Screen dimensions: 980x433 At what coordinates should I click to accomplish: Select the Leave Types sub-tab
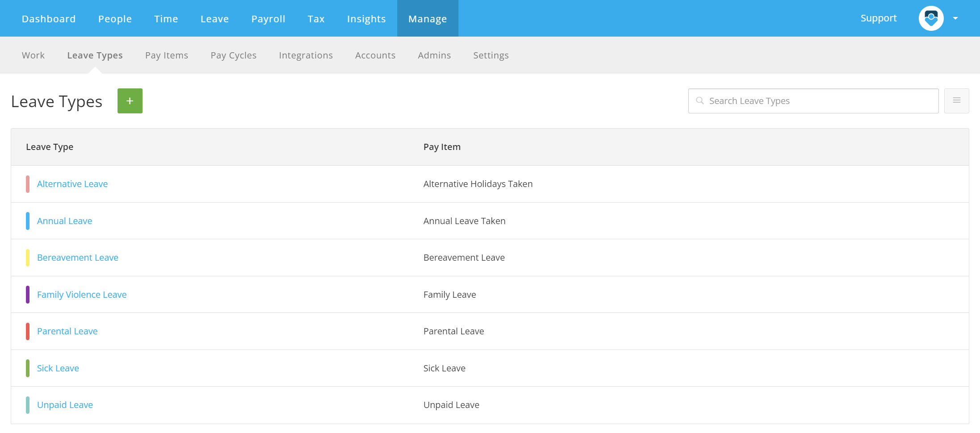(95, 55)
